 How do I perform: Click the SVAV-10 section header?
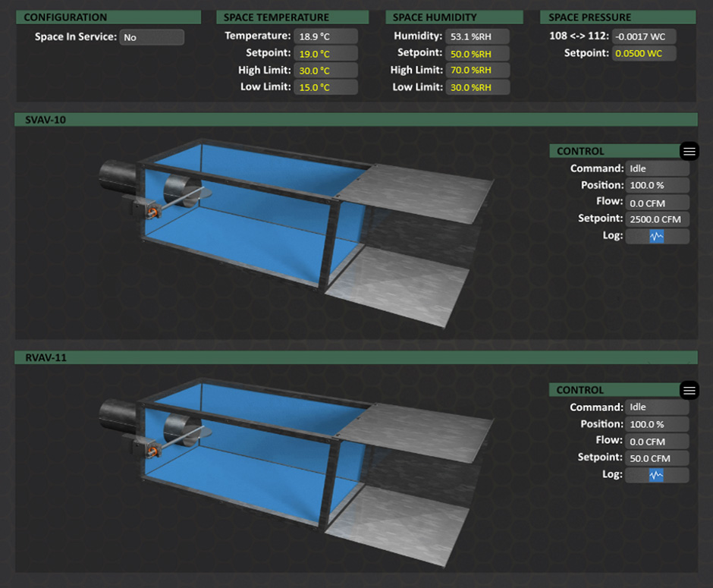pos(356,120)
